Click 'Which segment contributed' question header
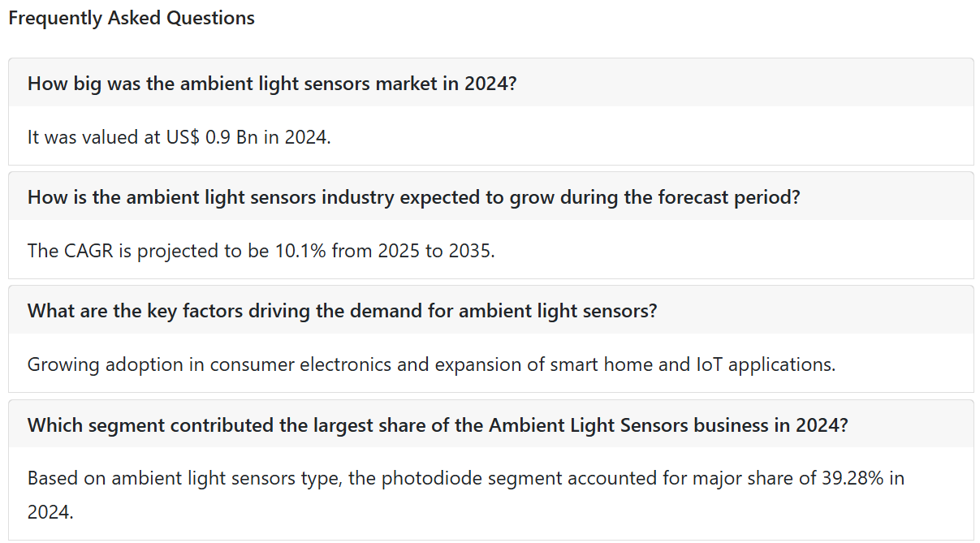980x543 pixels. (x=438, y=424)
